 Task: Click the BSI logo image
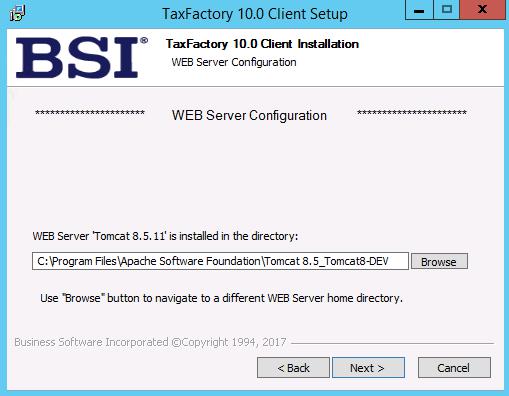(x=82, y=57)
